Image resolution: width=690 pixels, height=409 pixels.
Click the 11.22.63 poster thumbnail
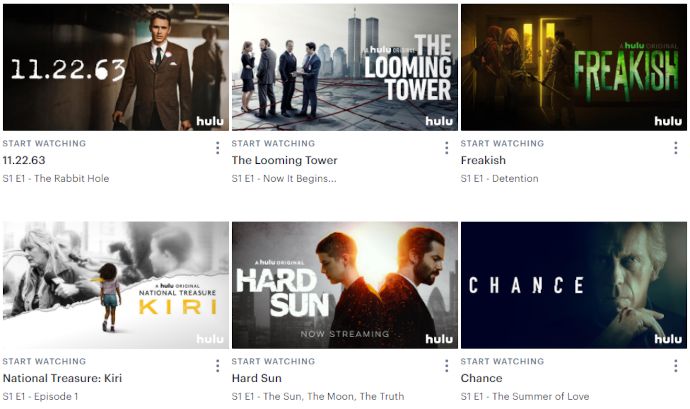[x=116, y=67]
